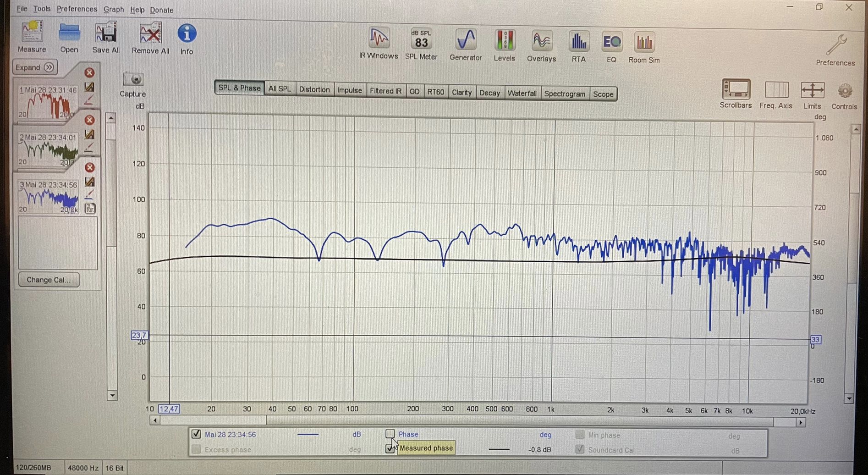Click the Change Cal... button
The image size is (868, 475).
click(x=49, y=280)
